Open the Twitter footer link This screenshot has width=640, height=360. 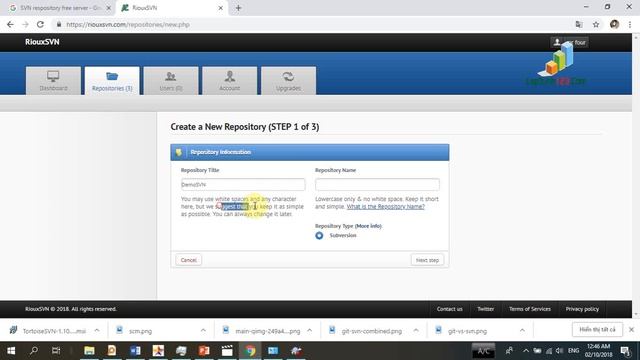485,309
